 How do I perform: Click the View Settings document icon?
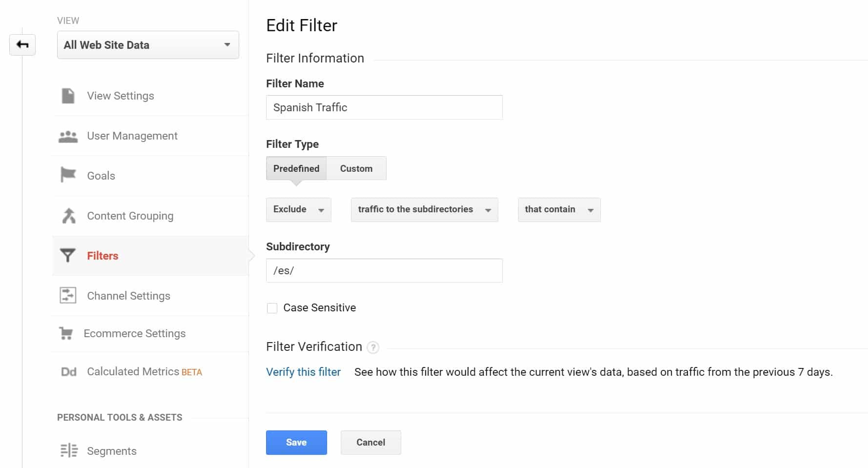[68, 96]
